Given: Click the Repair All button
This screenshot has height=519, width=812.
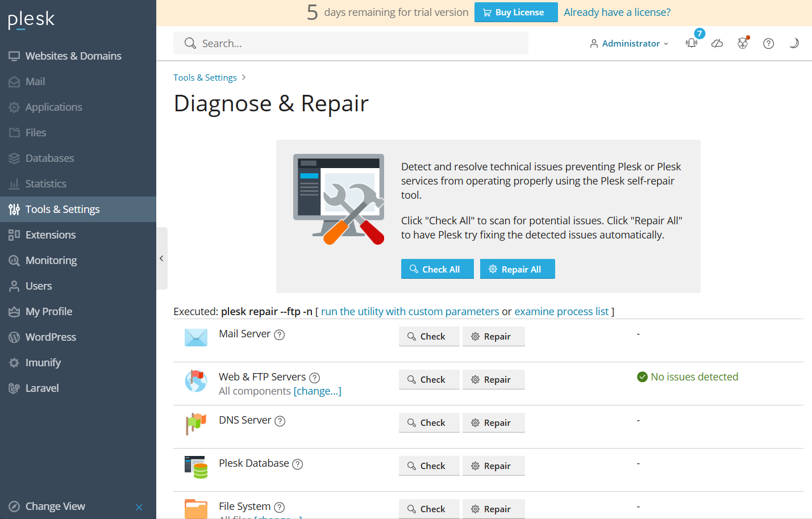Looking at the screenshot, I should pos(518,269).
